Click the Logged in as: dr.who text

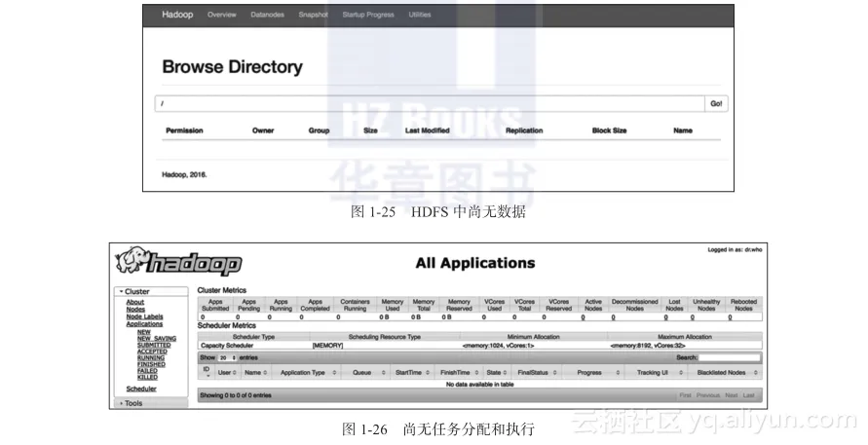coord(735,249)
